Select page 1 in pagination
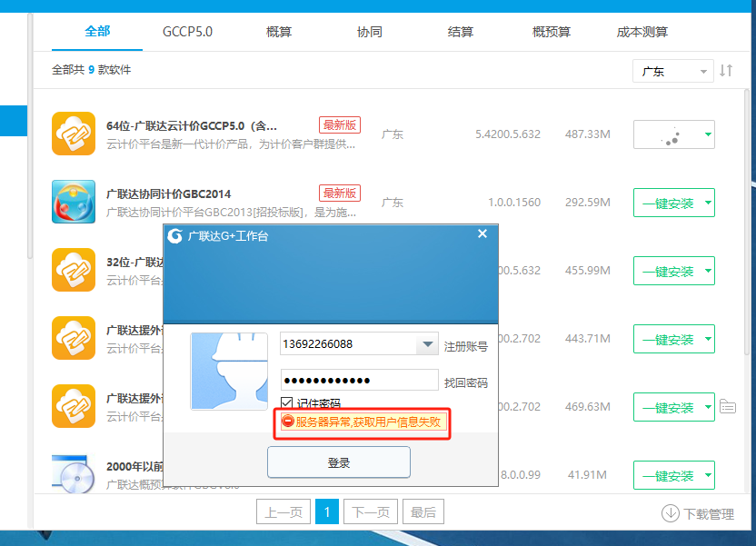 point(327,511)
